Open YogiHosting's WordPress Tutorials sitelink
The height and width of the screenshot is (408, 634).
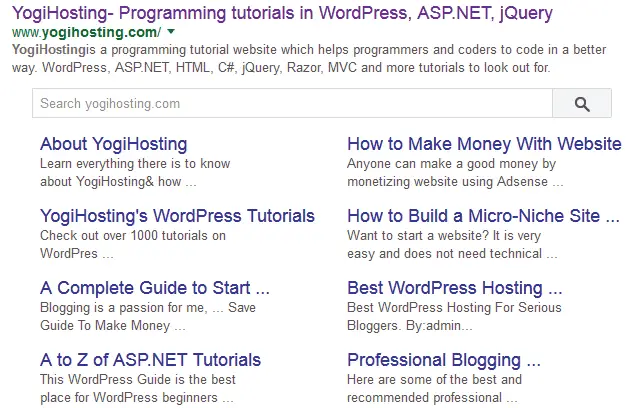pyautogui.click(x=177, y=216)
